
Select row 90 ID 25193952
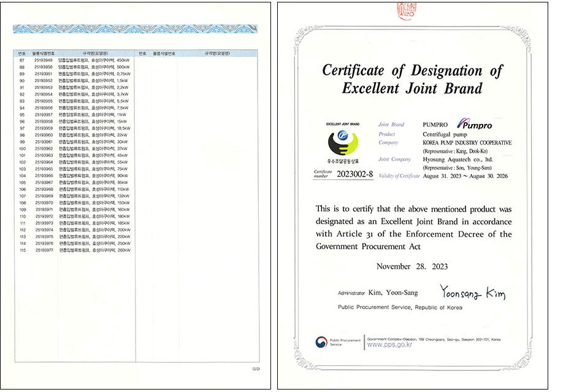point(44,80)
